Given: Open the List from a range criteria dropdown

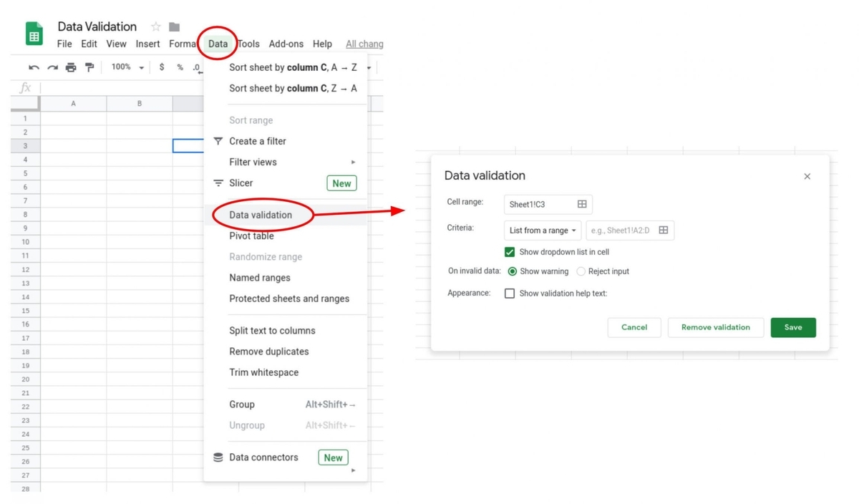Looking at the screenshot, I should pyautogui.click(x=542, y=230).
